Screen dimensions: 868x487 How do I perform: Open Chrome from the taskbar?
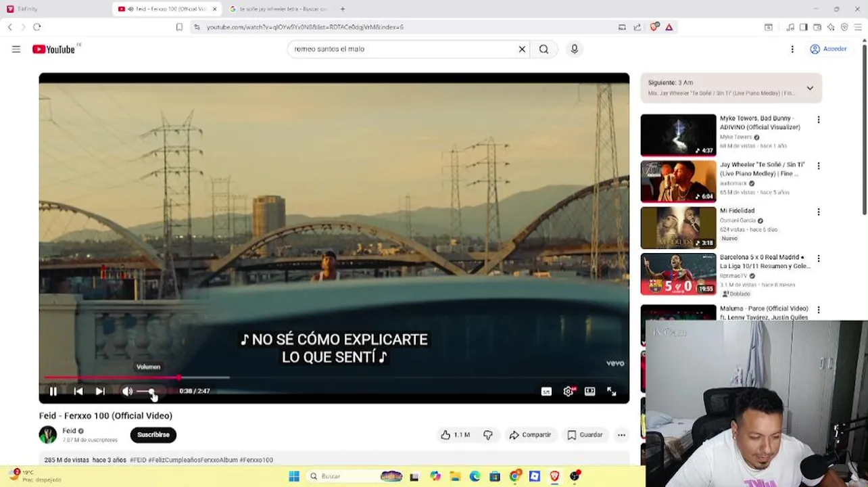[514, 476]
